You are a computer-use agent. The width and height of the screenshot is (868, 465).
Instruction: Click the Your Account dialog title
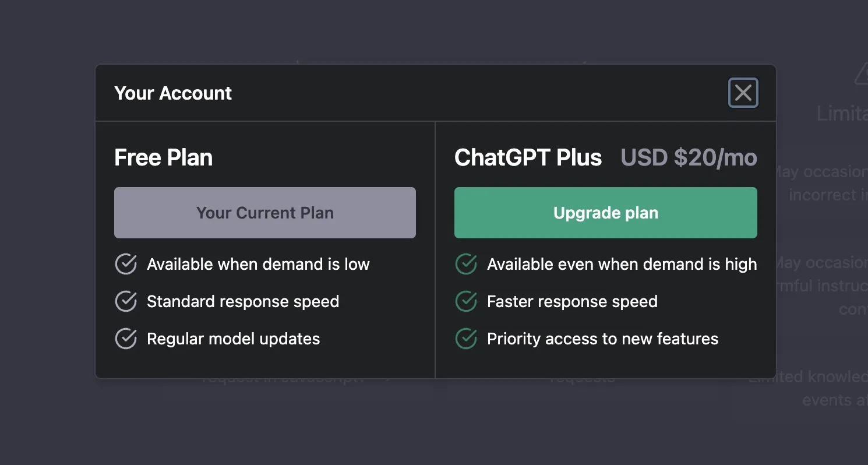pos(173,93)
